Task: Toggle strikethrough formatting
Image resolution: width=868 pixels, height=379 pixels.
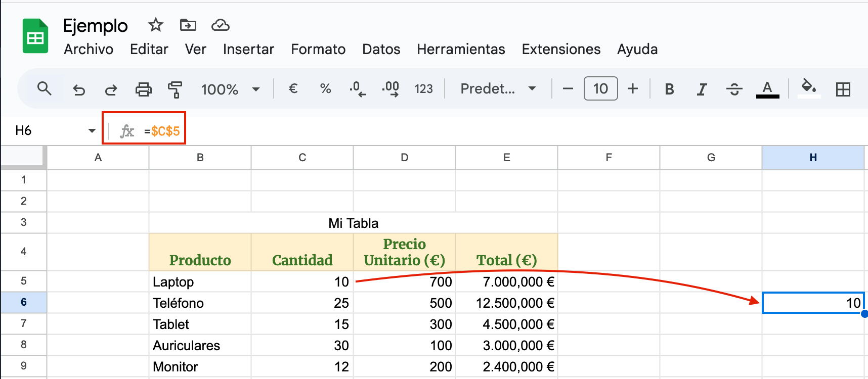Action: pyautogui.click(x=734, y=89)
